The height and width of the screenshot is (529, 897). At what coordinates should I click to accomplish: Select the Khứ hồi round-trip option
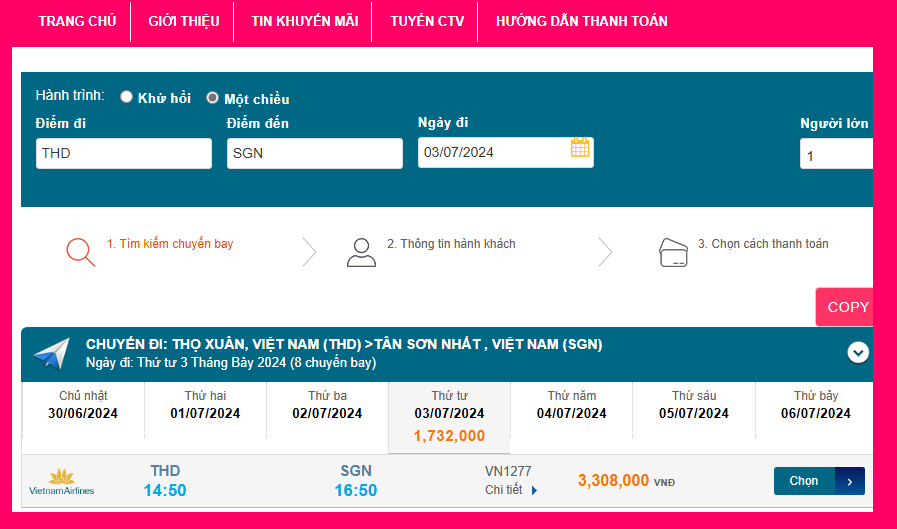pos(127,97)
